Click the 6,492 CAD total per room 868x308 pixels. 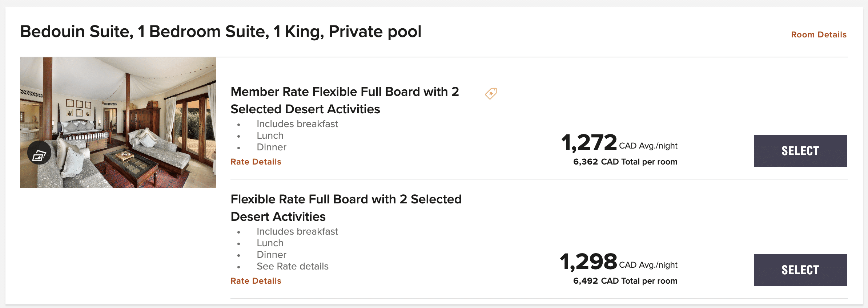[x=625, y=281]
